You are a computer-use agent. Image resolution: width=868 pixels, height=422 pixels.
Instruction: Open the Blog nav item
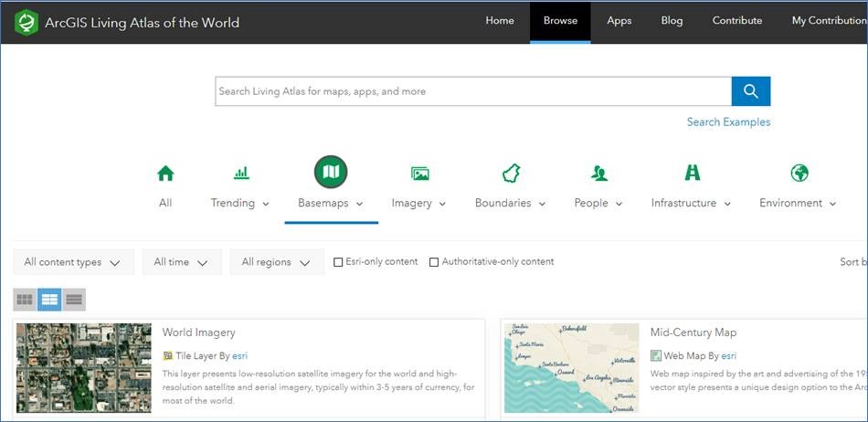tap(672, 21)
